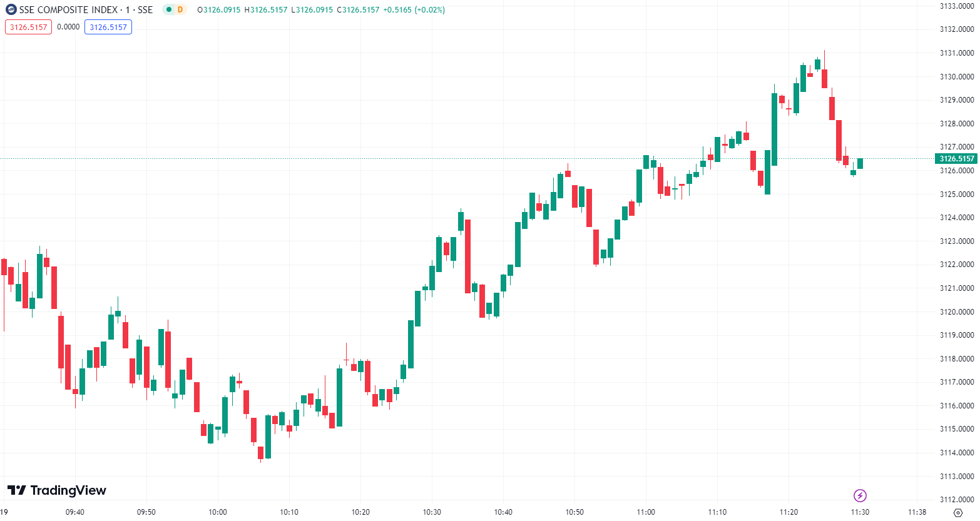Click the 3112.0000 price scale label
The height and width of the screenshot is (521, 980).
pyautogui.click(x=957, y=500)
